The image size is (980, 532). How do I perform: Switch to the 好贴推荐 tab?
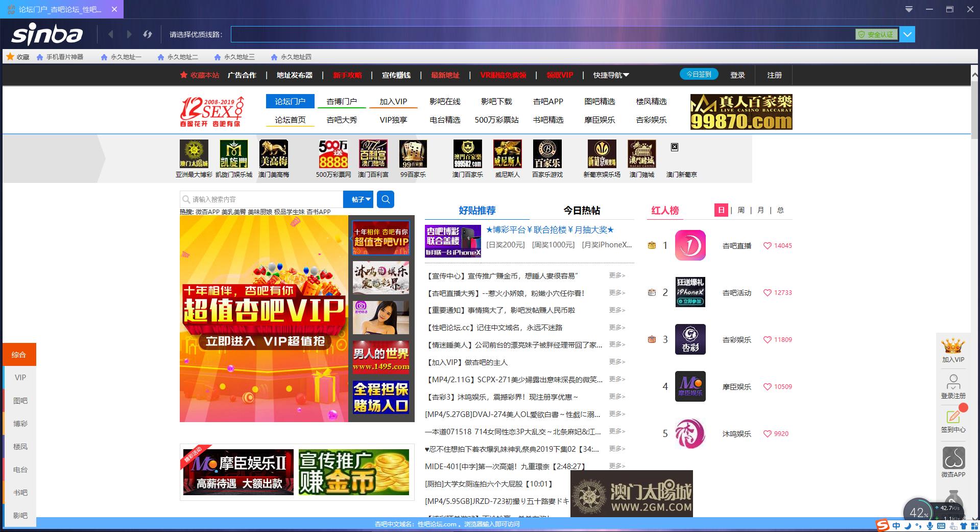click(x=477, y=211)
